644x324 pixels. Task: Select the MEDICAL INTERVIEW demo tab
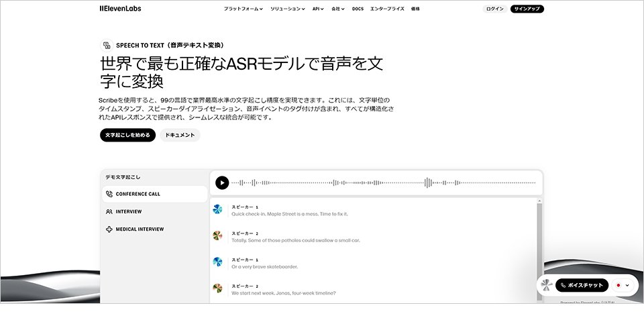point(154,229)
